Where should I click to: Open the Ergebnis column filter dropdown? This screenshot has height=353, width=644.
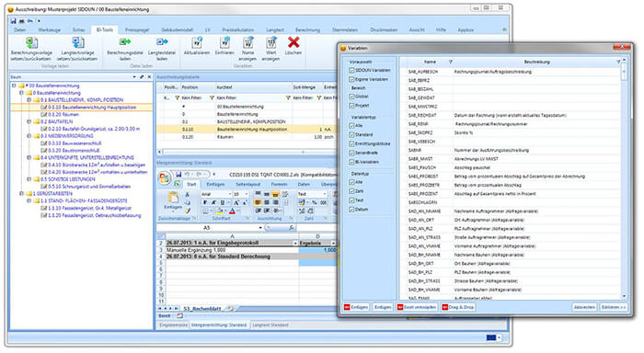[333, 243]
